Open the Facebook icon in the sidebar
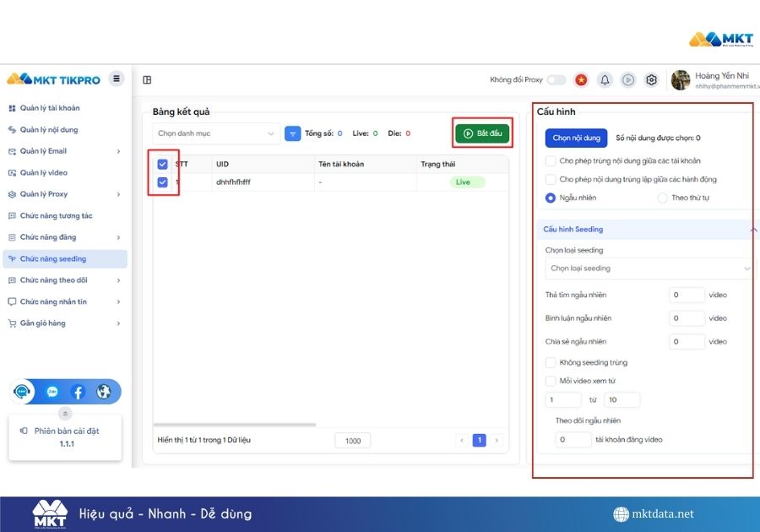Viewport: 760px width, 532px height. click(78, 392)
